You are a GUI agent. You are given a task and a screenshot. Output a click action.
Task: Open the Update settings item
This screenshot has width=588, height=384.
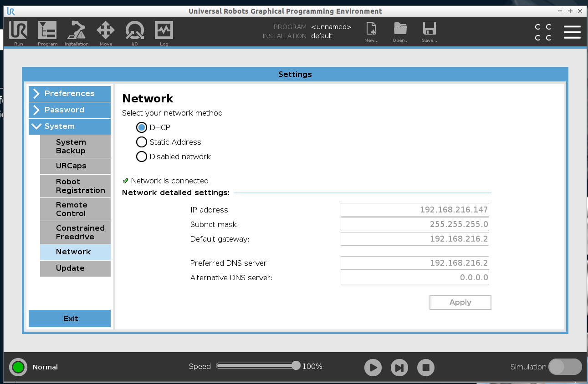tap(75, 268)
